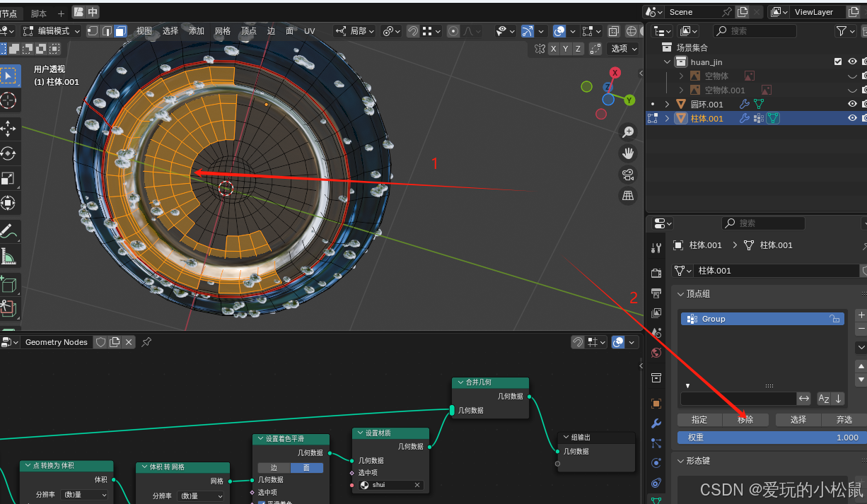
Task: Switch perspective/orthographic grid icon
Action: click(628, 197)
